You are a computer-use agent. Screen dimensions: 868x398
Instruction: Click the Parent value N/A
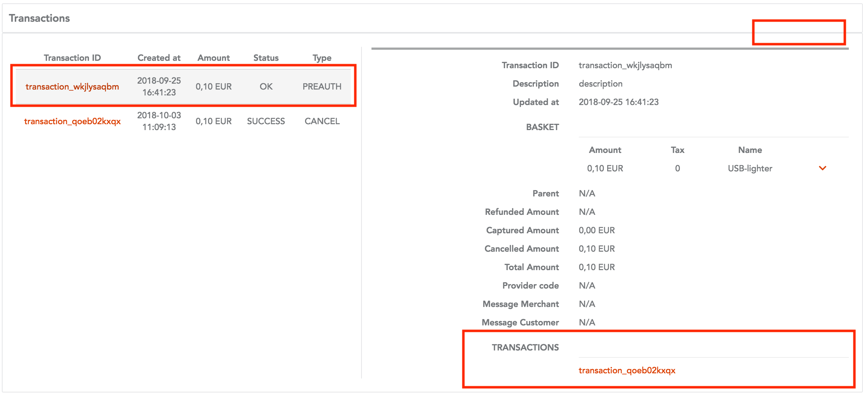point(587,193)
